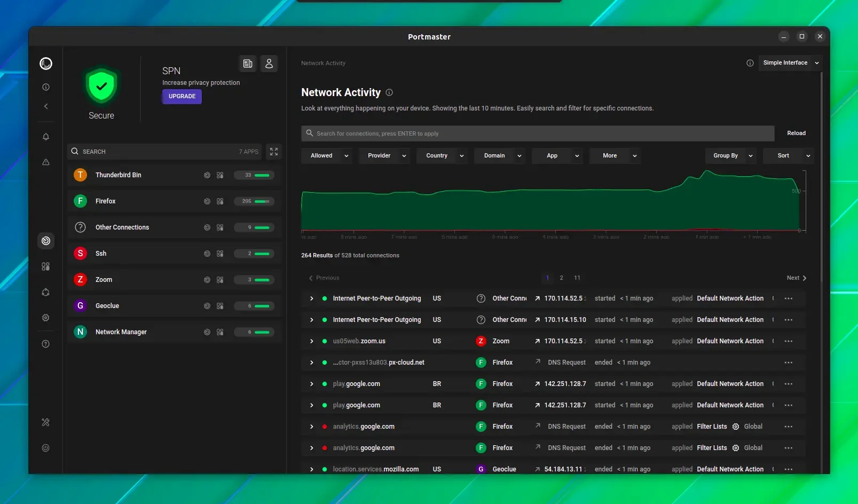Click the purple UPGRADE button

coord(182,97)
